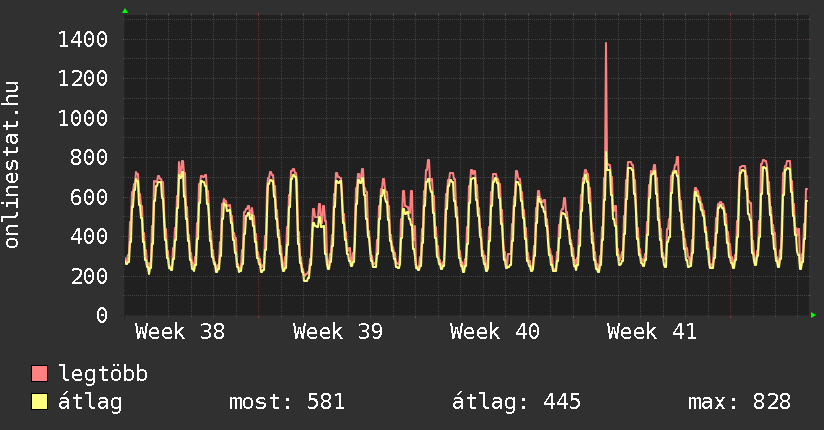Select the Week 38 axis label
The height and width of the screenshot is (430, 824).
(x=180, y=332)
